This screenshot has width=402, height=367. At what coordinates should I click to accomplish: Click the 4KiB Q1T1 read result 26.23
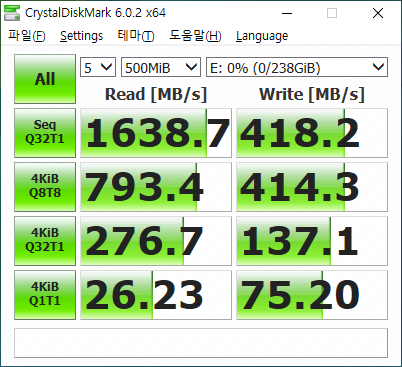point(156,295)
